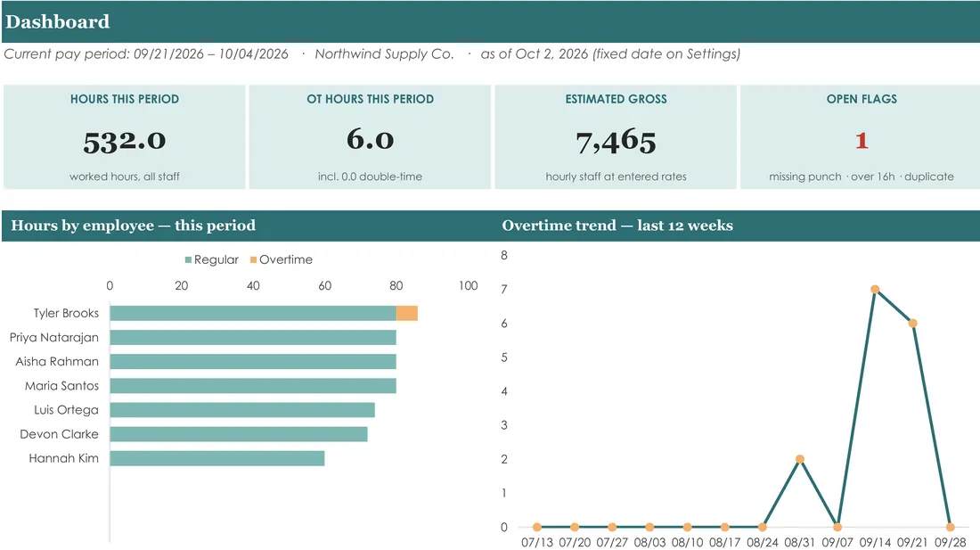
Task: Click the 09/21 overtime data point
Action: [912, 323]
